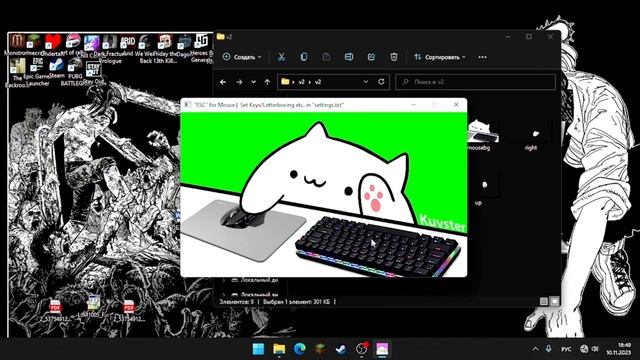Open the Создать dropdown menu

click(242, 57)
